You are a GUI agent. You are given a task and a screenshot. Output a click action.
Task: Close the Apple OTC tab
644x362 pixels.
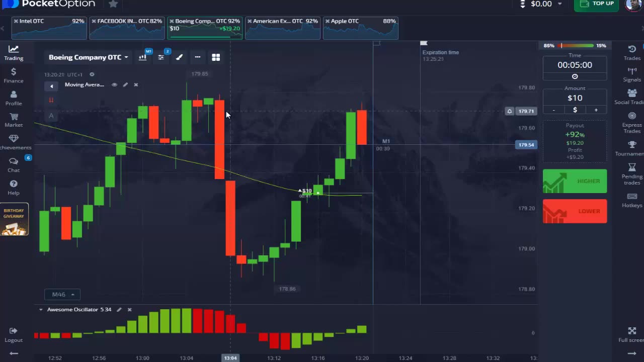click(x=328, y=21)
